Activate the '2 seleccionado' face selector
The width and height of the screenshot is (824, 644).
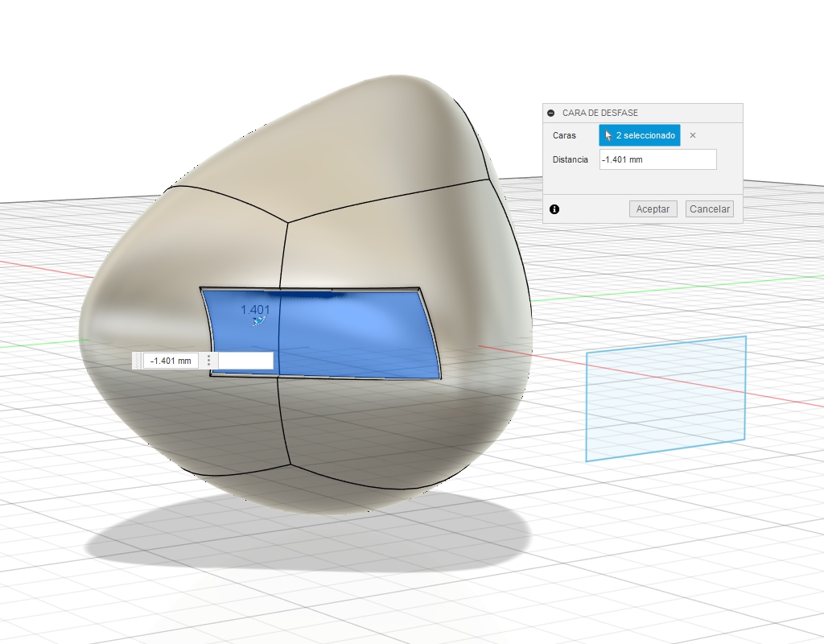[x=640, y=135]
